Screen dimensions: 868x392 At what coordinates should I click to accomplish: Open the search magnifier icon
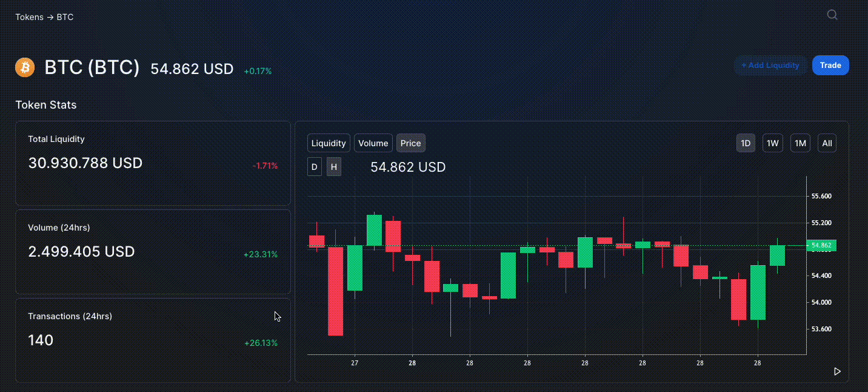click(x=832, y=15)
